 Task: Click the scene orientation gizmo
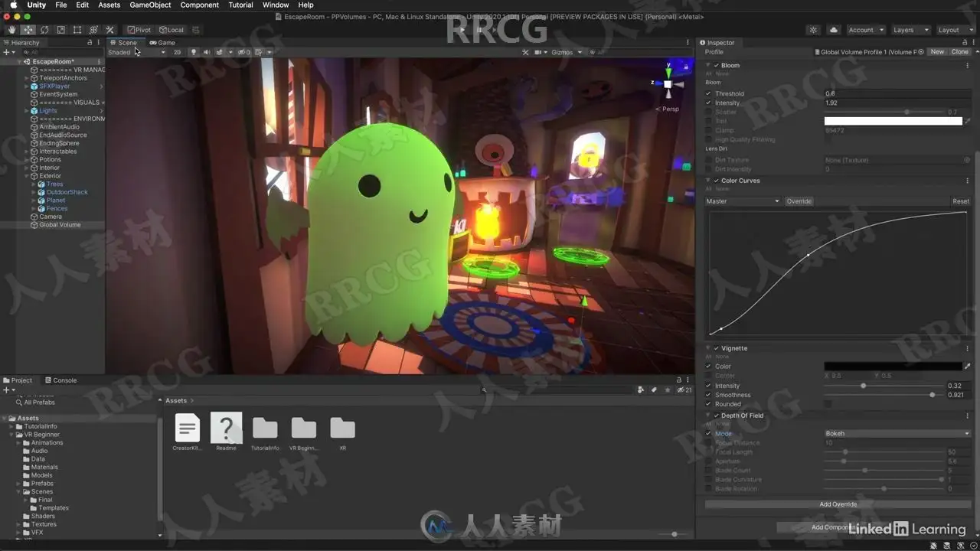pyautogui.click(x=668, y=83)
